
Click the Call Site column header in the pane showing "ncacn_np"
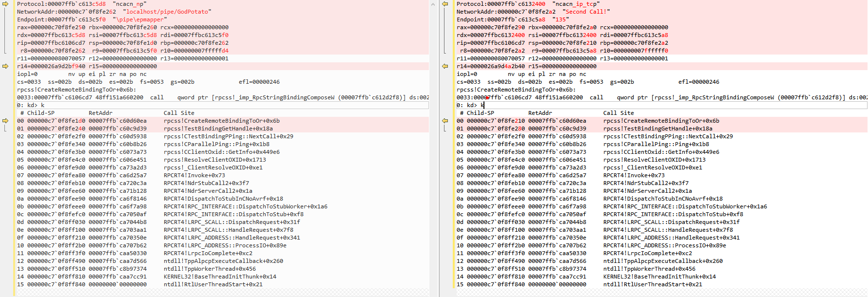click(179, 113)
